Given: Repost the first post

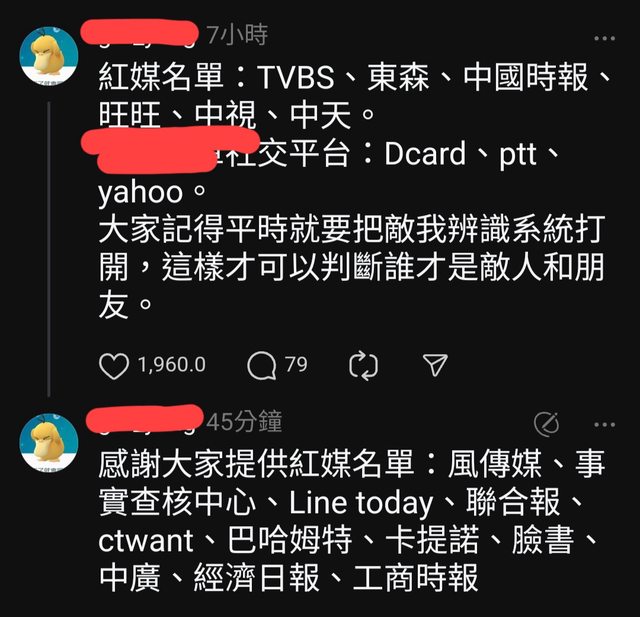Looking at the screenshot, I should click(364, 366).
